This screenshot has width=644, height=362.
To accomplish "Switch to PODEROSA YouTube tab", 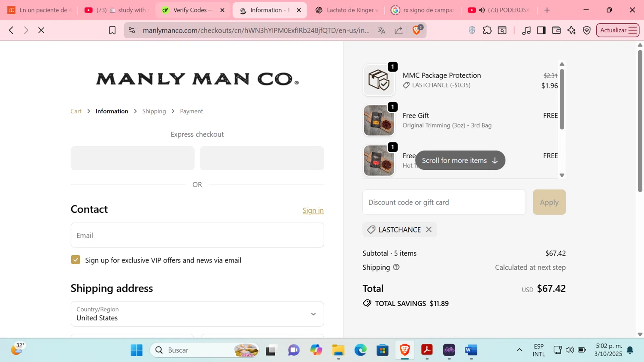I will point(499,10).
